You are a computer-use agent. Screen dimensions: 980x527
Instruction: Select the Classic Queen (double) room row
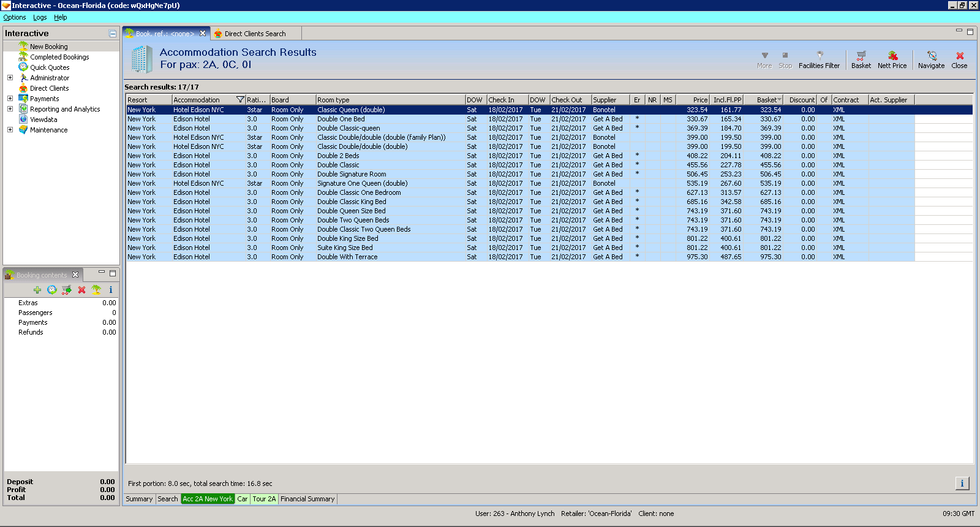[x=549, y=110]
